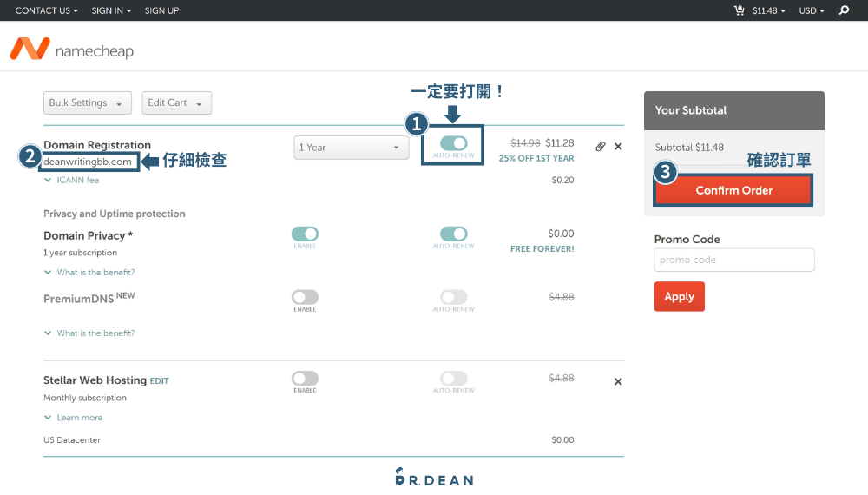Click the Sign Up link
Screen dimensions: 868x495
[x=161, y=10]
